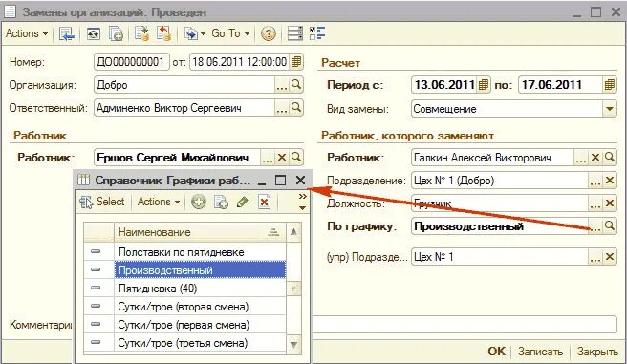The width and height of the screenshot is (627, 364).
Task: Open calendar for period start 13.06.2011
Action: point(484,85)
